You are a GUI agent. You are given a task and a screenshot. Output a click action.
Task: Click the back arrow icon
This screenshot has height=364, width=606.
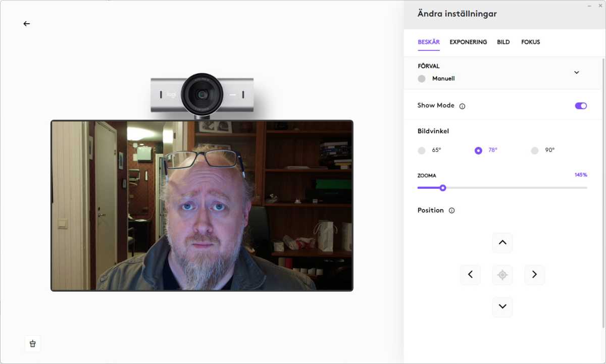point(27,24)
